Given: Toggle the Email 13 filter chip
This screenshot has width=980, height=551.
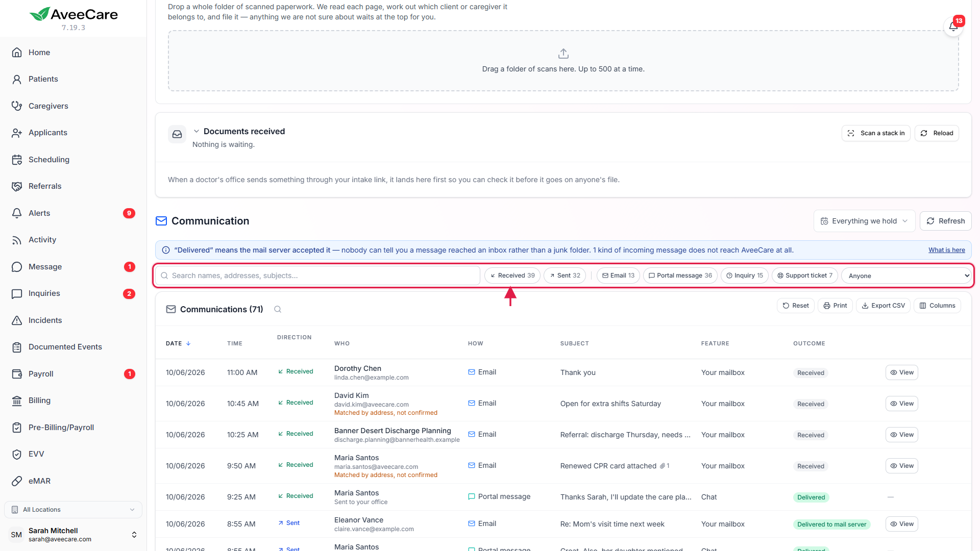Looking at the screenshot, I should point(618,275).
